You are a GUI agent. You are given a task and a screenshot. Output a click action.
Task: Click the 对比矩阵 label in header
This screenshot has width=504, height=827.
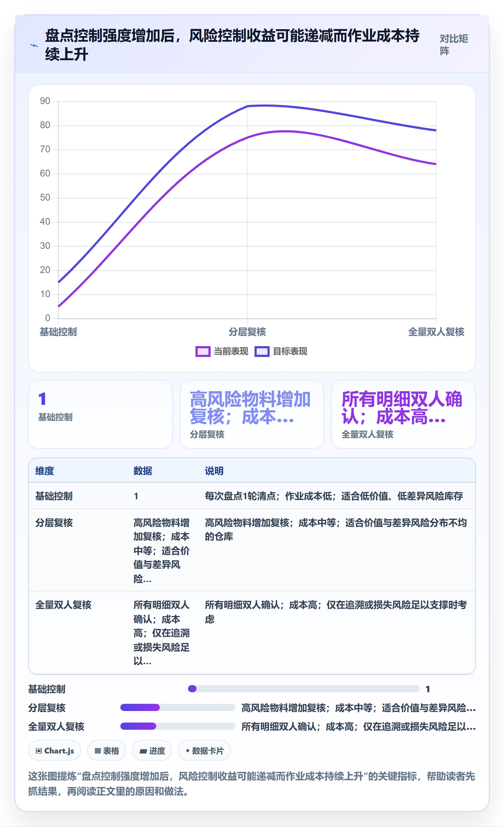(x=454, y=45)
